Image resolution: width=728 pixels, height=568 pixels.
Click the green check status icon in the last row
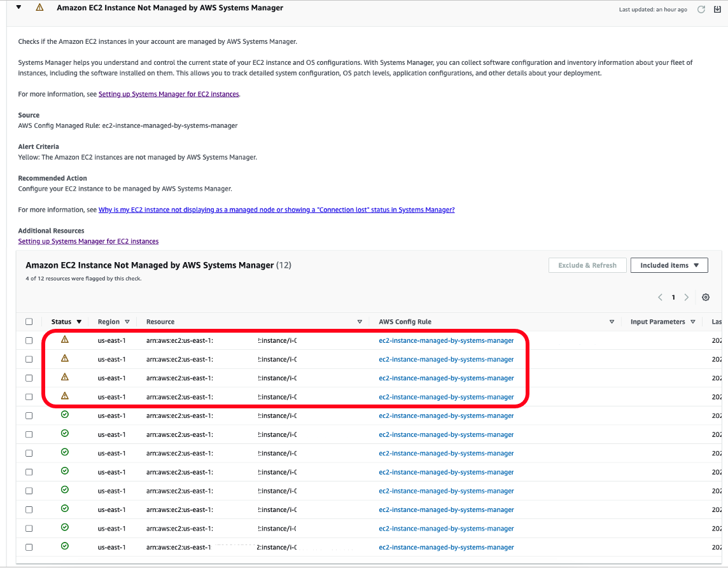coord(65,546)
